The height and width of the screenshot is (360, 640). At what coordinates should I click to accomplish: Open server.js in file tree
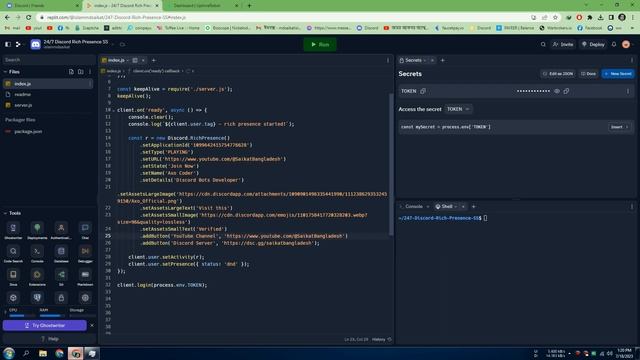(48, 105)
